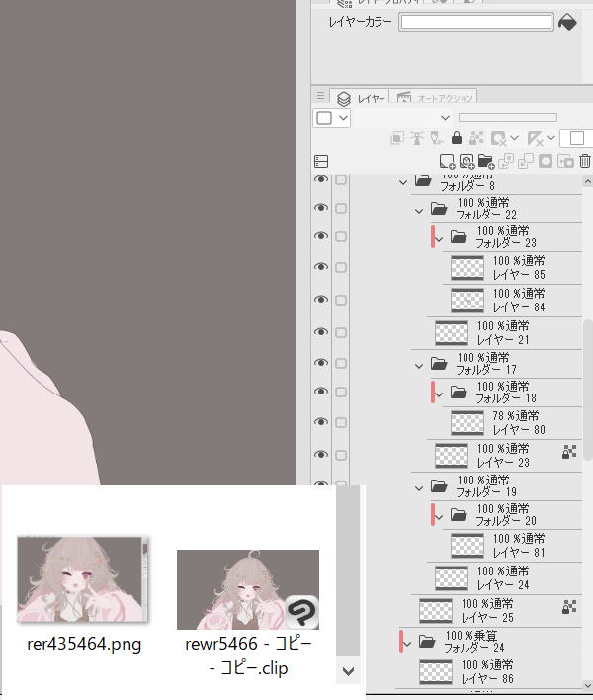This screenshot has height=700, width=593.
Task: Collapse フォルダー 8 with its chevron
Action: (403, 182)
